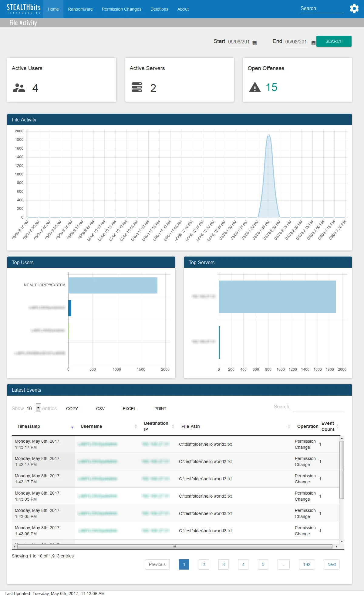This screenshot has height=596, width=364.
Task: Click the Last Updated status text
Action: pyautogui.click(x=55, y=594)
